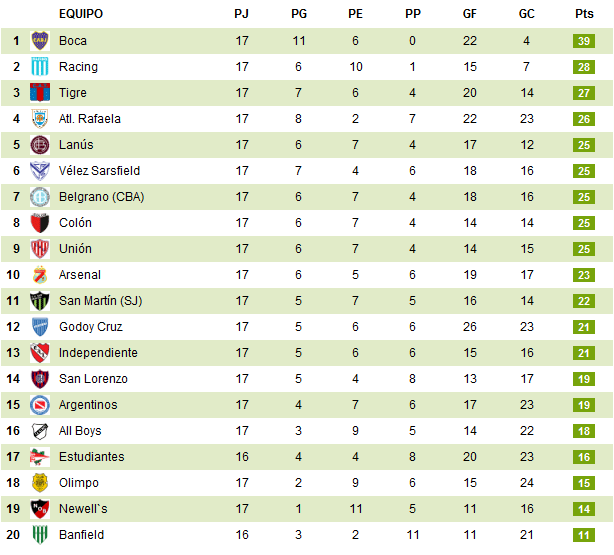Image resolution: width=614 pixels, height=555 pixels.
Task: Open the Lanús team link
Action: (76, 145)
